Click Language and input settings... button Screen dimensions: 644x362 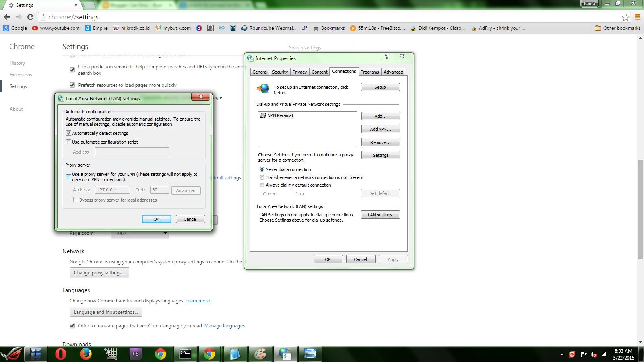[x=106, y=312]
